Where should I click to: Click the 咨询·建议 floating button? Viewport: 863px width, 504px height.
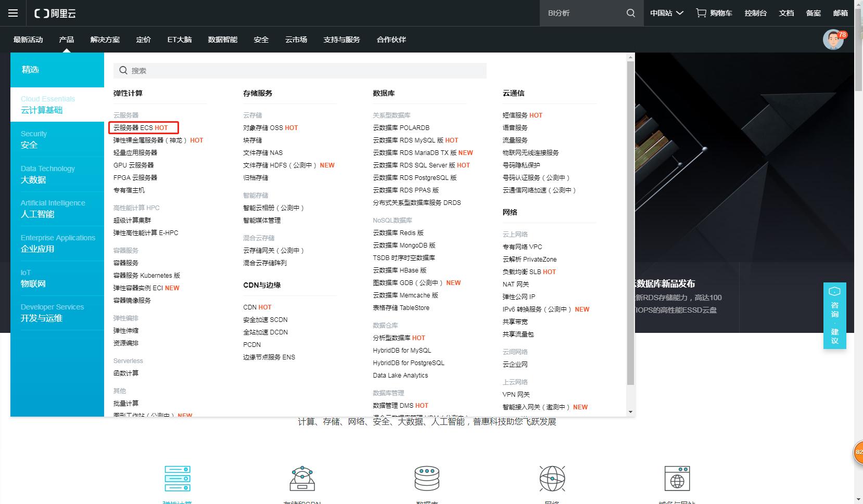[834, 316]
